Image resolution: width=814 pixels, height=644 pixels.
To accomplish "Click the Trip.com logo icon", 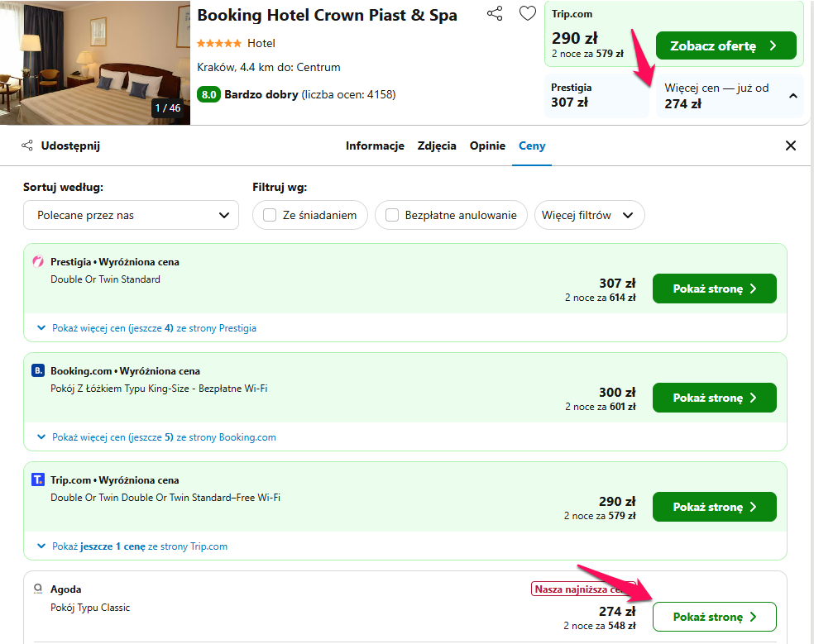I will point(38,479).
